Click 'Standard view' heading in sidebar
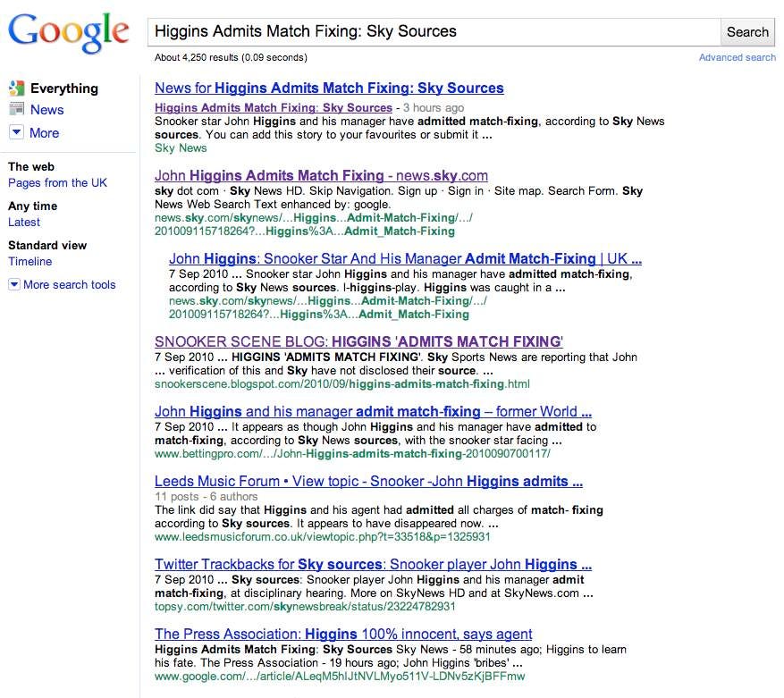The width and height of the screenshot is (784, 698). pos(47,245)
